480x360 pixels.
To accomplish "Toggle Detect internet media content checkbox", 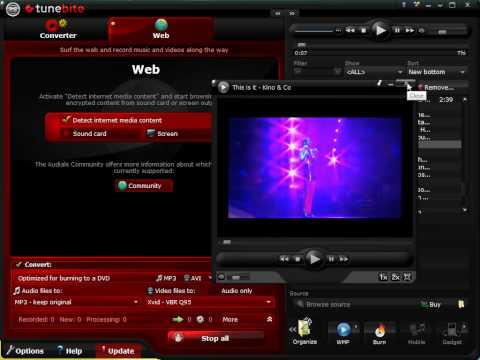I will click(67, 120).
